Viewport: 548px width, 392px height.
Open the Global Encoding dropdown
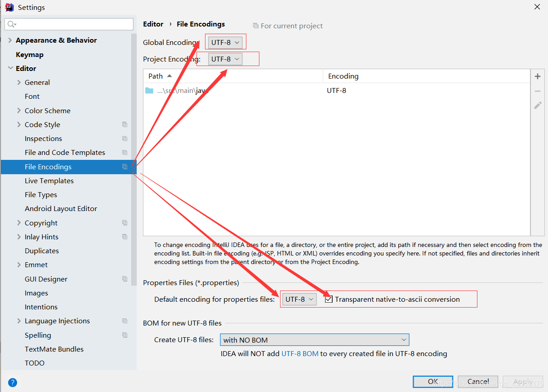click(226, 43)
